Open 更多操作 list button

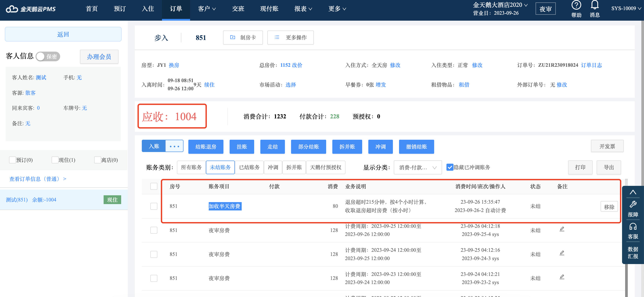tap(290, 38)
